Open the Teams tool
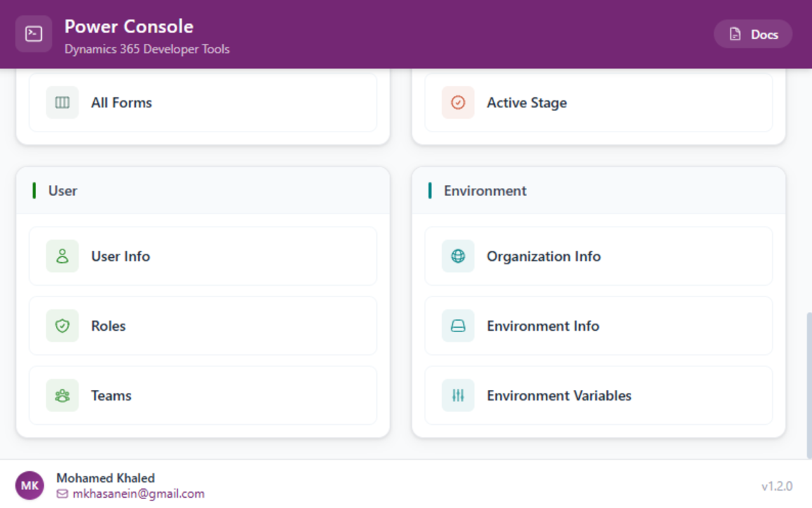 coord(203,396)
